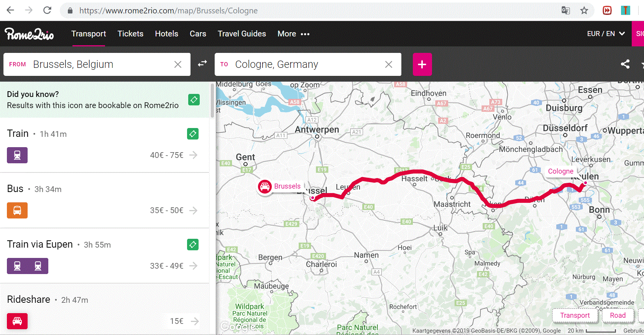This screenshot has width=644, height=335.
Task: Clear the Brussels, Belgium origin field
Action: 178,64
